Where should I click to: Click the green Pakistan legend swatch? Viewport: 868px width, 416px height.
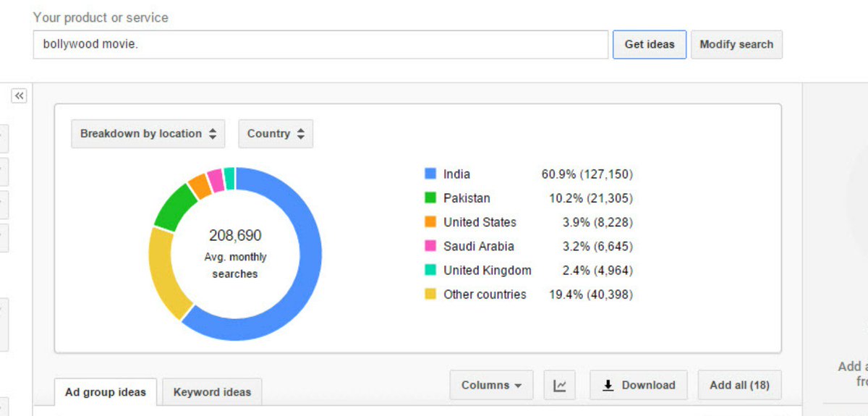click(x=430, y=198)
